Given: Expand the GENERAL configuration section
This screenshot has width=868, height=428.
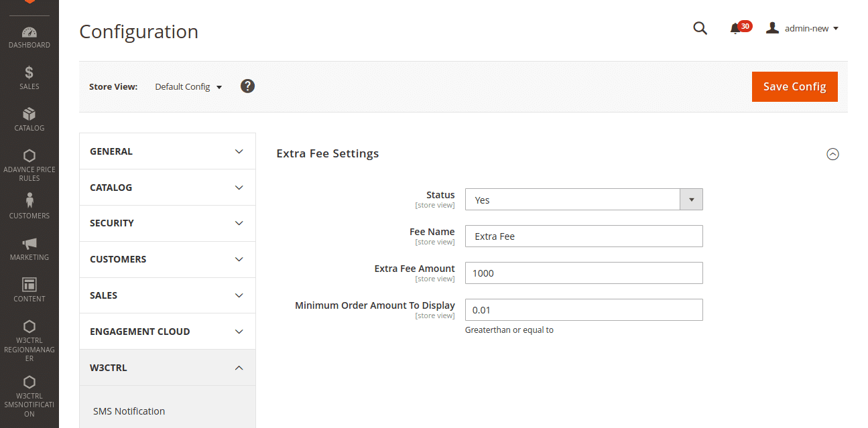Looking at the screenshot, I should [167, 151].
